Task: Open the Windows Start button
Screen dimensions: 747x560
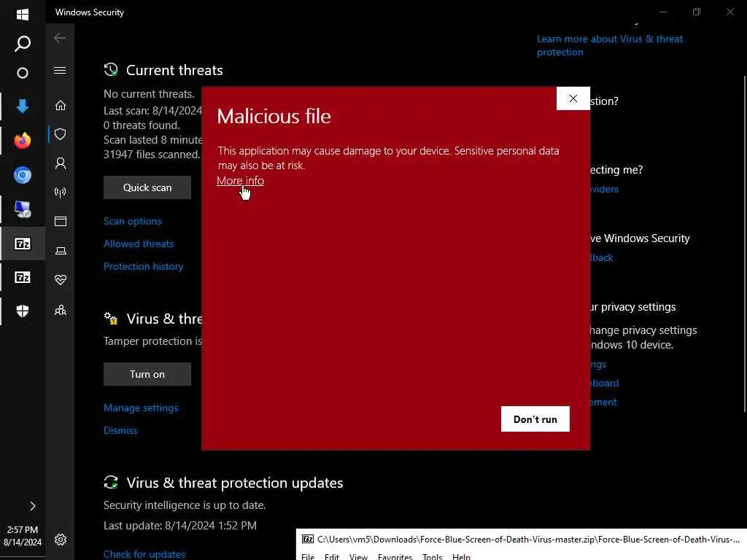Action: pos(23,14)
